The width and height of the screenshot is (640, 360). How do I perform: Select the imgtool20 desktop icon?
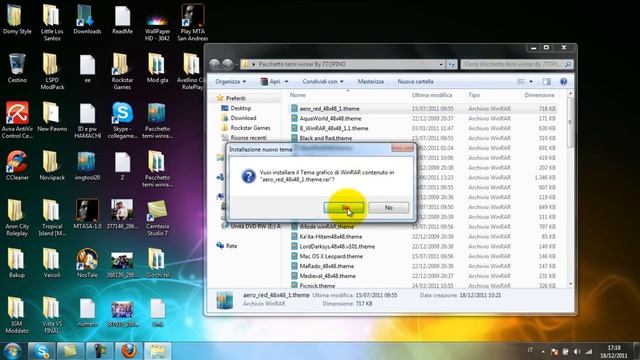(87, 165)
